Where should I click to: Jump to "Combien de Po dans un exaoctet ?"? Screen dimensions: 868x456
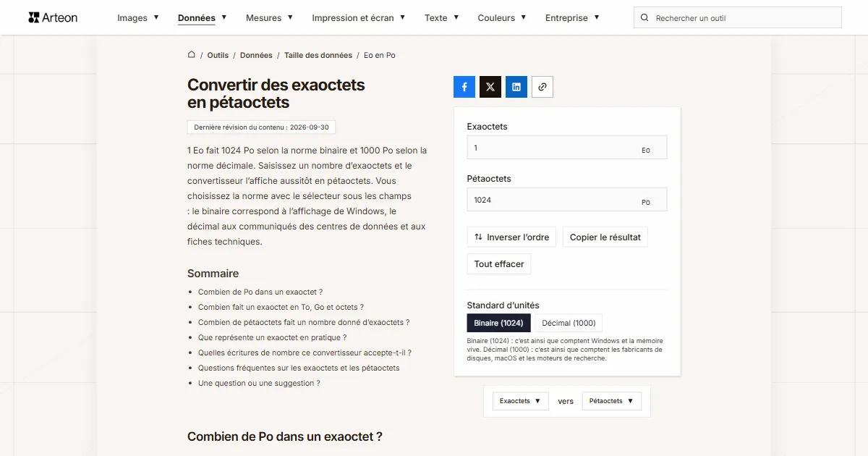tap(260, 292)
